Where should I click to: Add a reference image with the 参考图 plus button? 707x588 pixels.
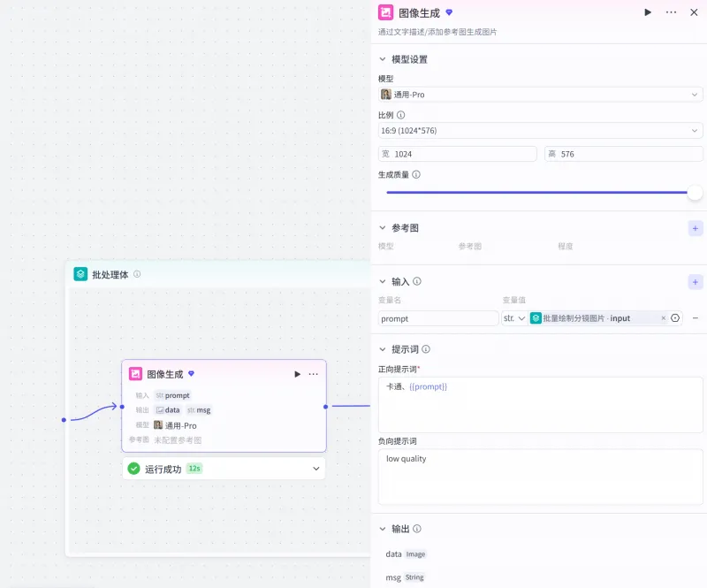[696, 227]
